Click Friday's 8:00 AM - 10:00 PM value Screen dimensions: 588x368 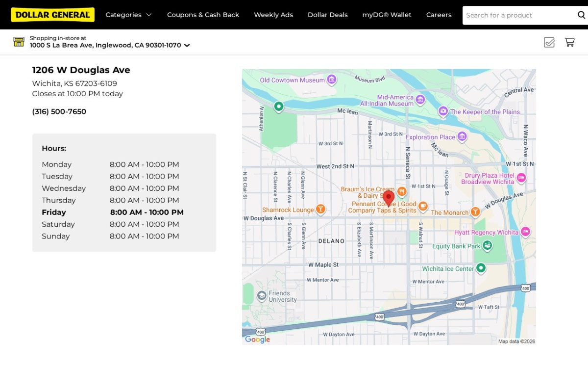coord(147,212)
